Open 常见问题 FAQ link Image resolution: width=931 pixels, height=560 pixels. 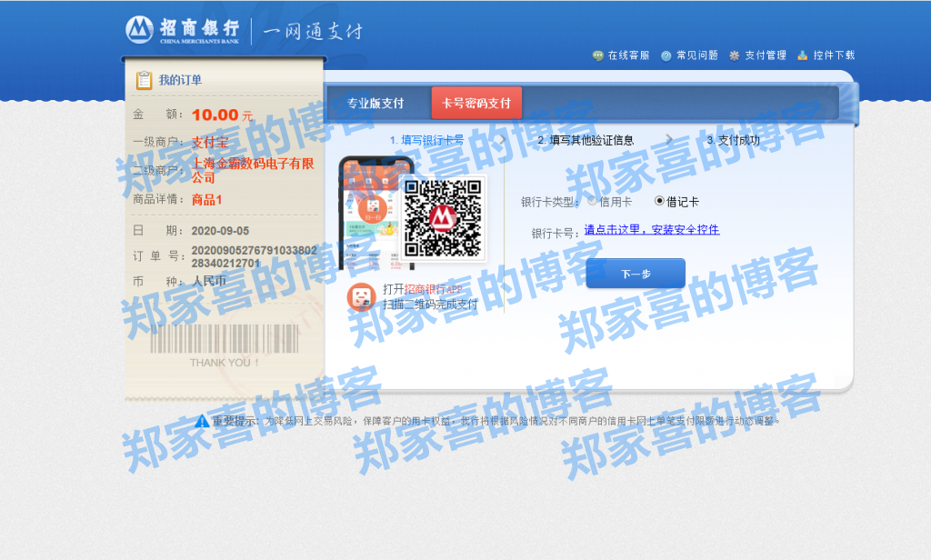[x=697, y=55]
